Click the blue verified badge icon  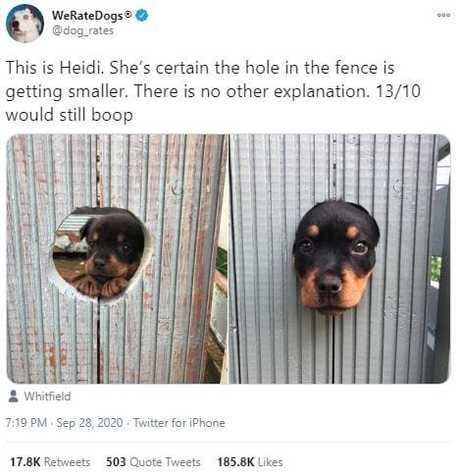click(x=141, y=16)
